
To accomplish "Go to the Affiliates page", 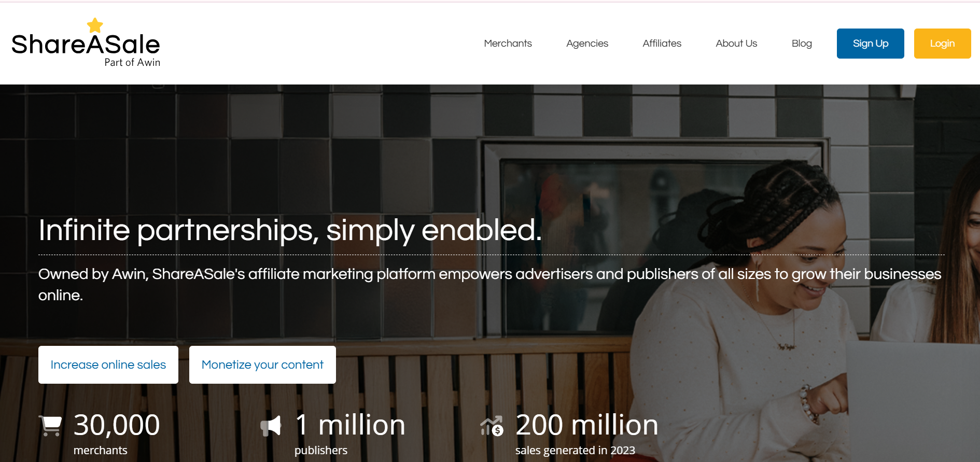I will 662,44.
